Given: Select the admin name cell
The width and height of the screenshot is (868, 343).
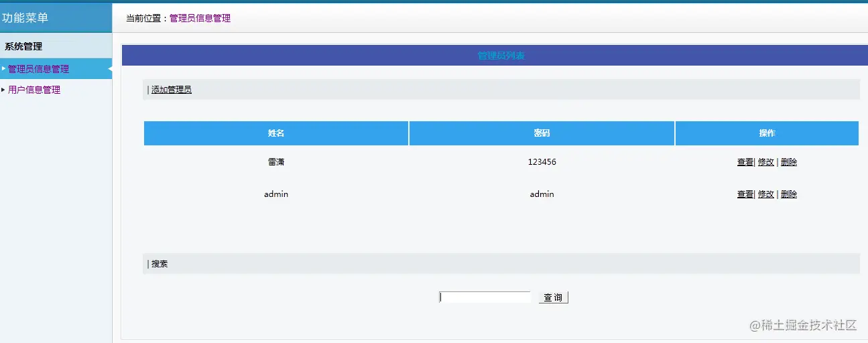Looking at the screenshot, I should pyautogui.click(x=276, y=194).
